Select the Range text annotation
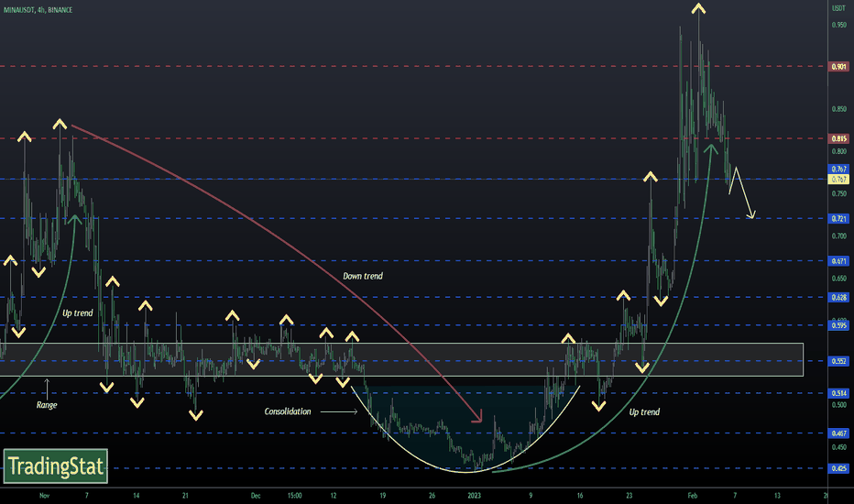854x504 pixels. click(47, 405)
